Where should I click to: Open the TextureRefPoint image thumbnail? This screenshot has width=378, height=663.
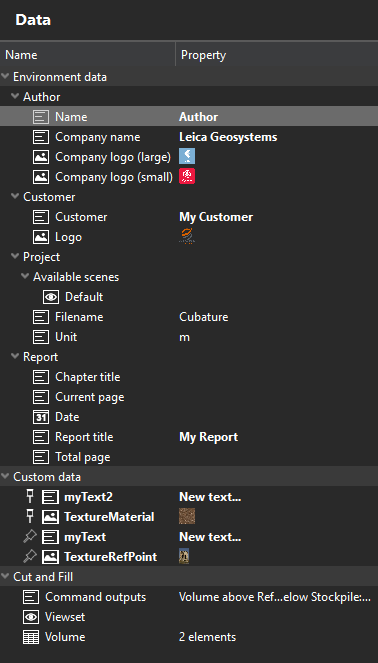(x=184, y=556)
